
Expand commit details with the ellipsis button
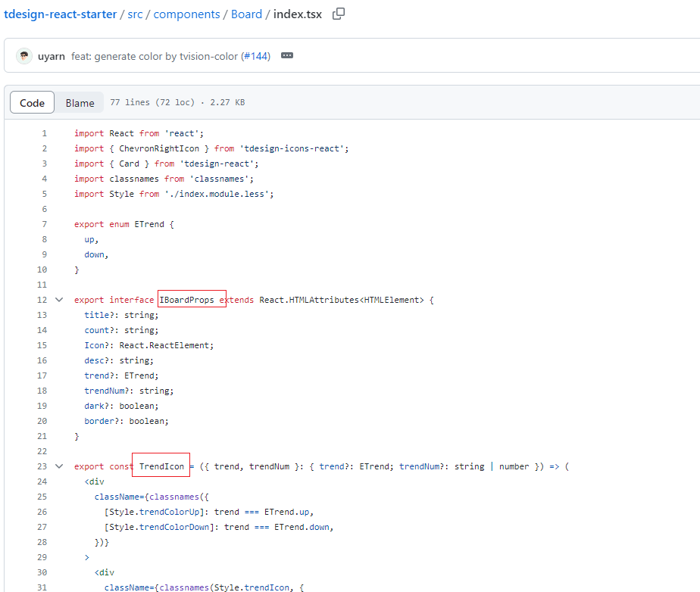pos(287,56)
